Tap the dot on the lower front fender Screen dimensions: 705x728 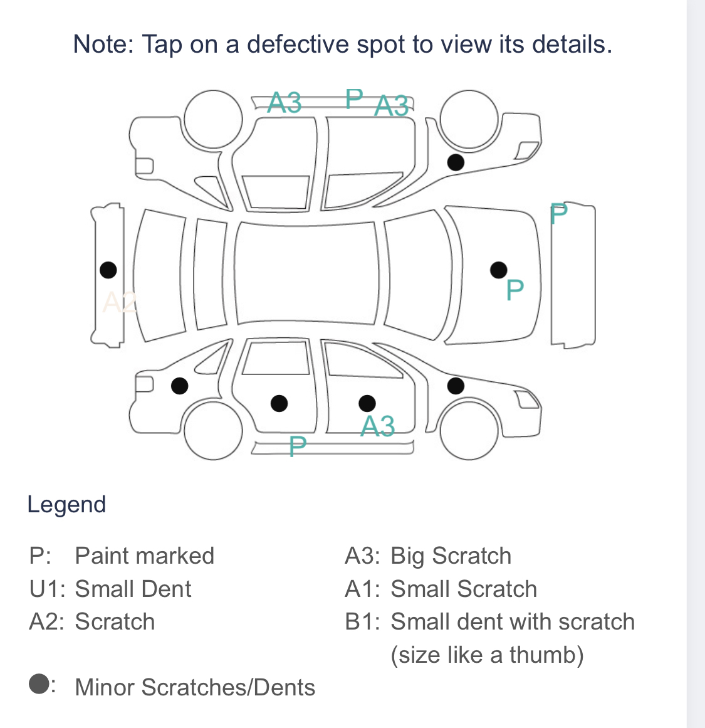tap(180, 386)
